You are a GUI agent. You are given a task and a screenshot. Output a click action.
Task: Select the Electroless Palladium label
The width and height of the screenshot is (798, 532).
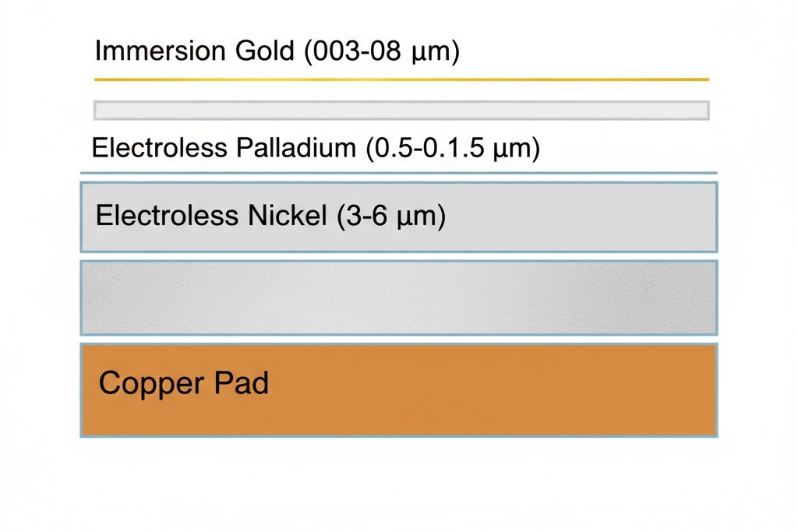pos(316,148)
